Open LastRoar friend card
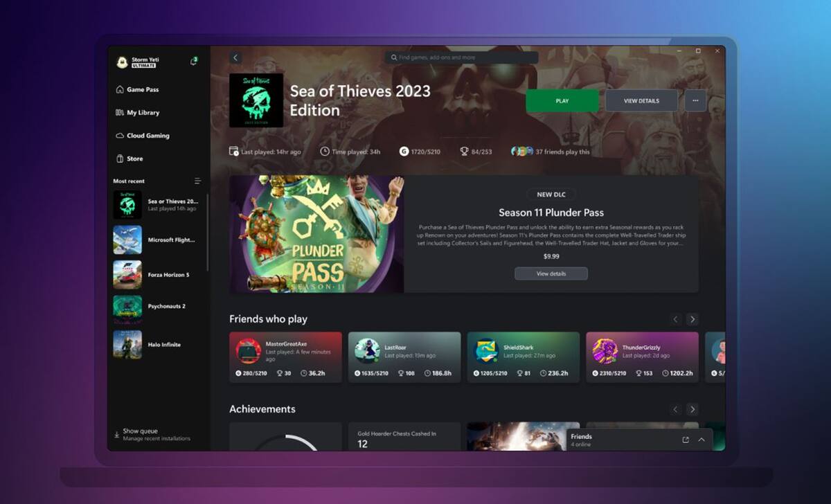The height and width of the screenshot is (504, 831). point(404,357)
